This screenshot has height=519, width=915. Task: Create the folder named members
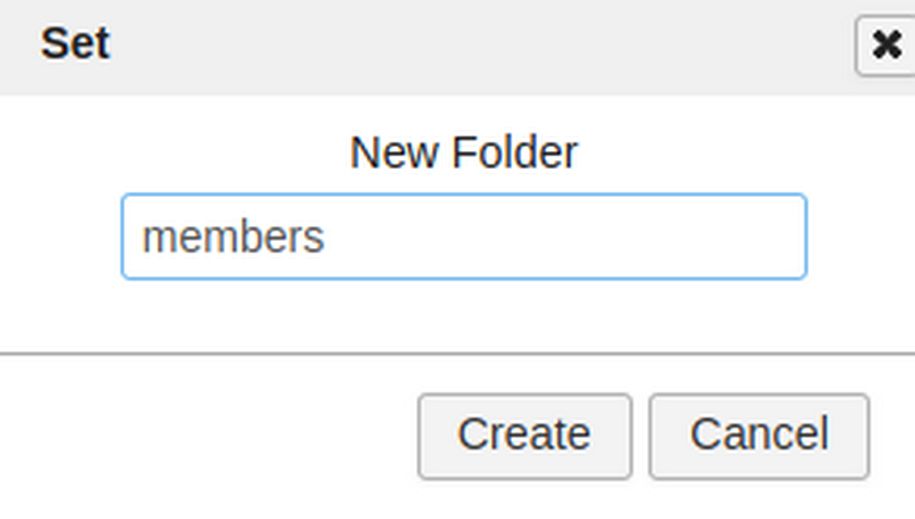[x=524, y=435]
